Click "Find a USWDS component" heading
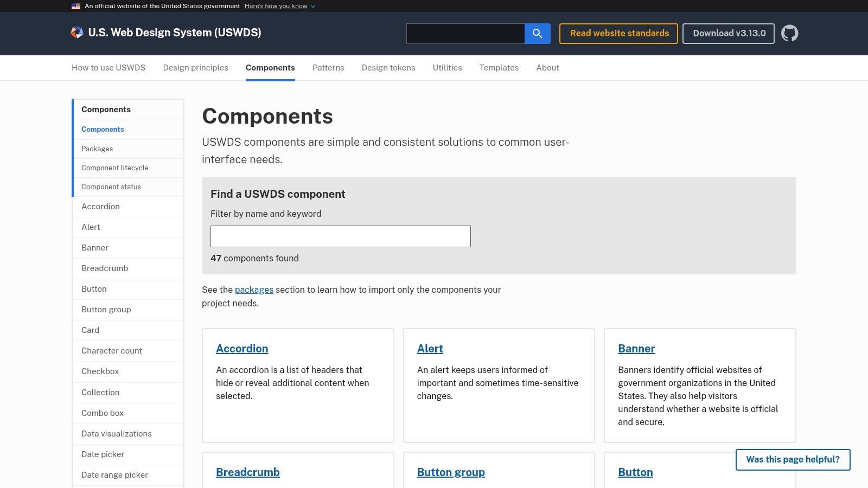The height and width of the screenshot is (488, 868). tap(278, 194)
